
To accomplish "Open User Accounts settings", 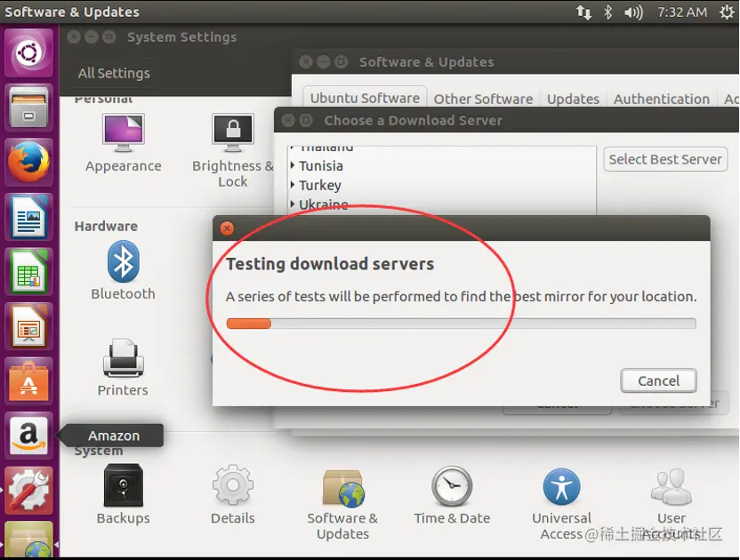I will [x=672, y=503].
